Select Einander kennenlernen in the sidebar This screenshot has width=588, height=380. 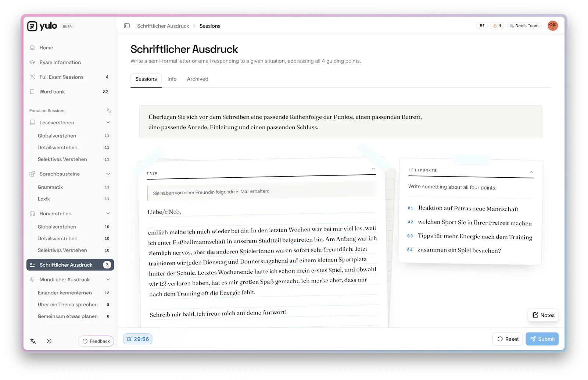click(x=73, y=293)
